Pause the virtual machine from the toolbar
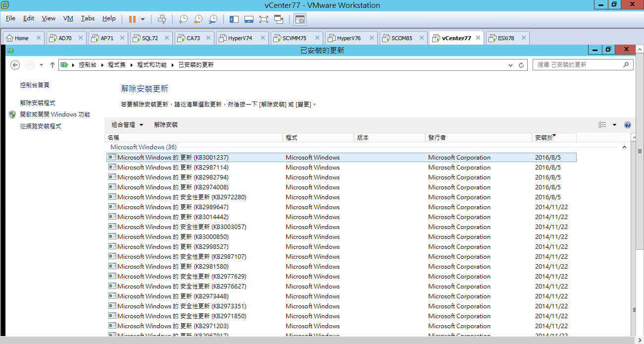644x344 pixels. 132,19
